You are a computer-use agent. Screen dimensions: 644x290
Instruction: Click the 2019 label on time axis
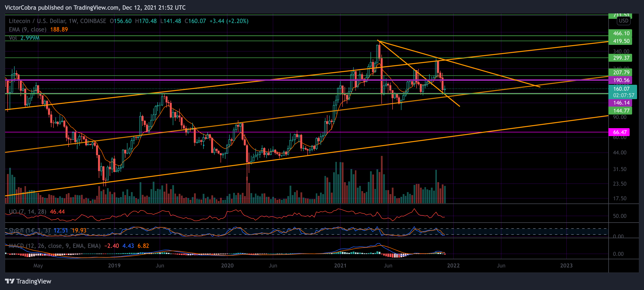coord(114,266)
